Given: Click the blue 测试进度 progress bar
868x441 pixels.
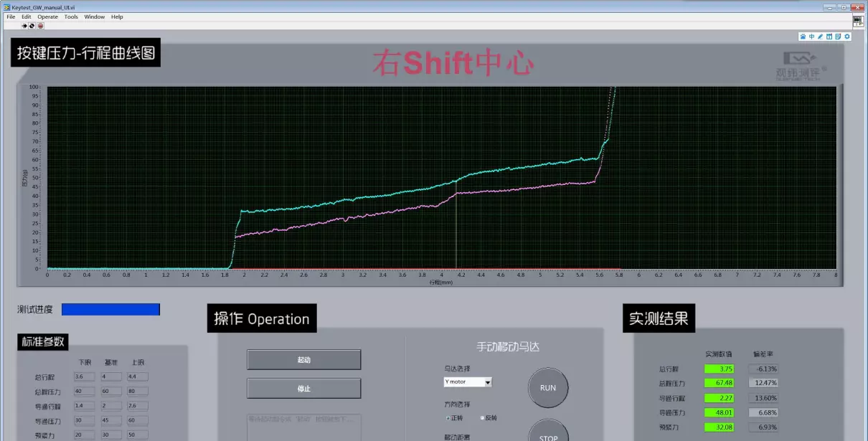Looking at the screenshot, I should pyautogui.click(x=110, y=309).
